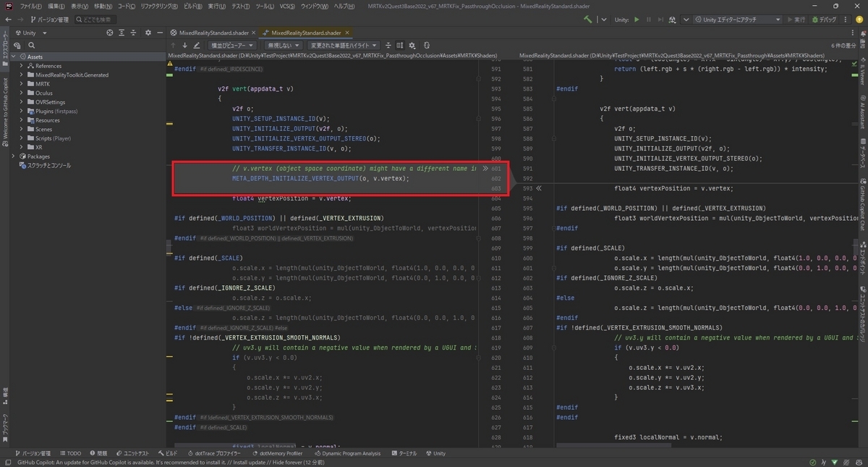Image resolution: width=868 pixels, height=467 pixels.
Task: Expand the Oculus folder
Action: [x=22, y=93]
